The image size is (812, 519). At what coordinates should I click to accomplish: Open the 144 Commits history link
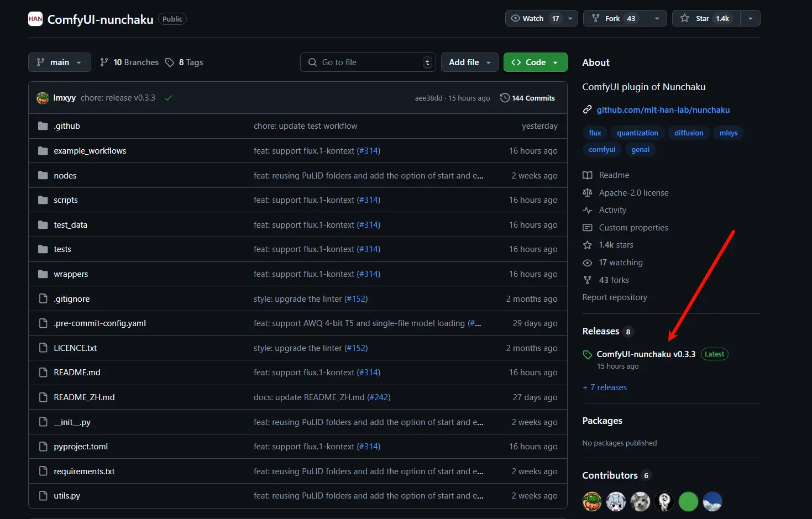527,98
